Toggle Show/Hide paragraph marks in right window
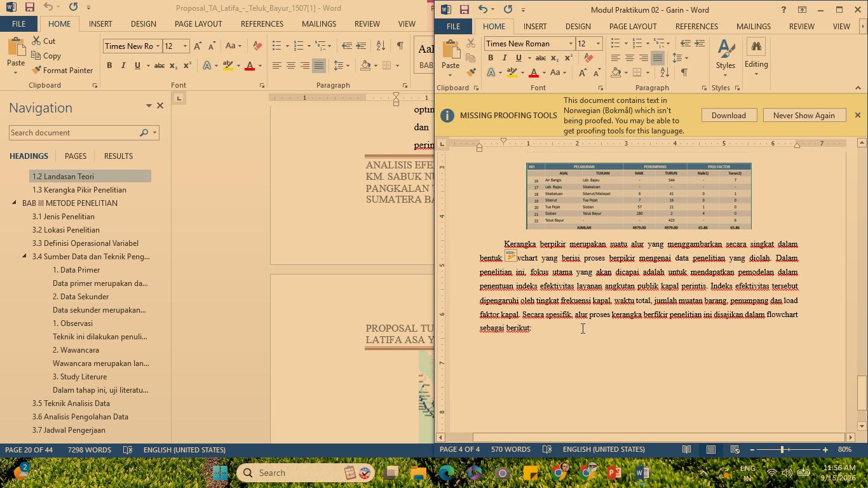The height and width of the screenshot is (488, 868). click(684, 72)
